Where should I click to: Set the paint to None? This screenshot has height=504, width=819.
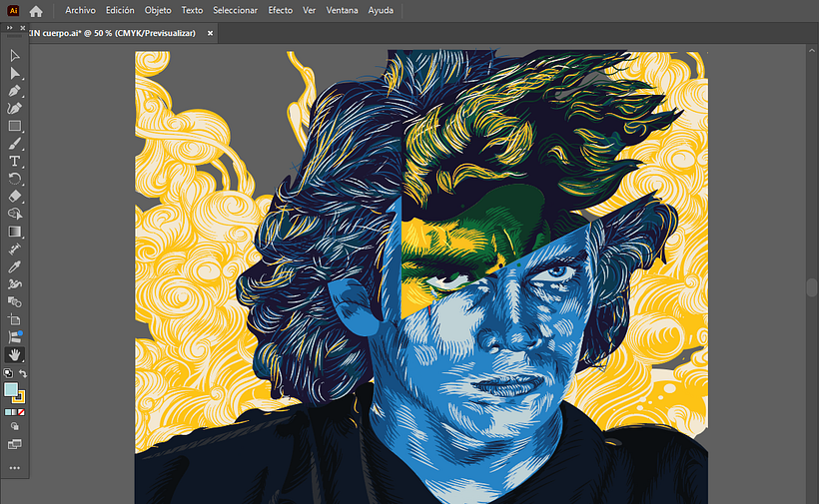pos(22,411)
